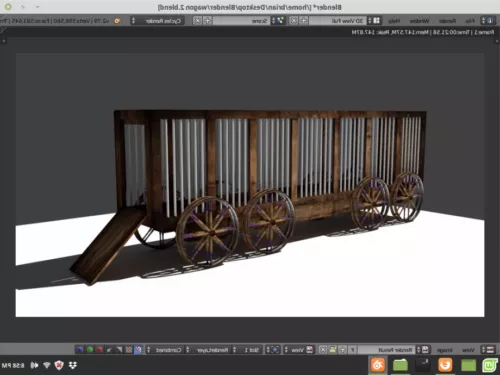Image resolution: width=500 pixels, height=375 pixels.
Task: Click the rendered wagon image
Action: (x=250, y=185)
